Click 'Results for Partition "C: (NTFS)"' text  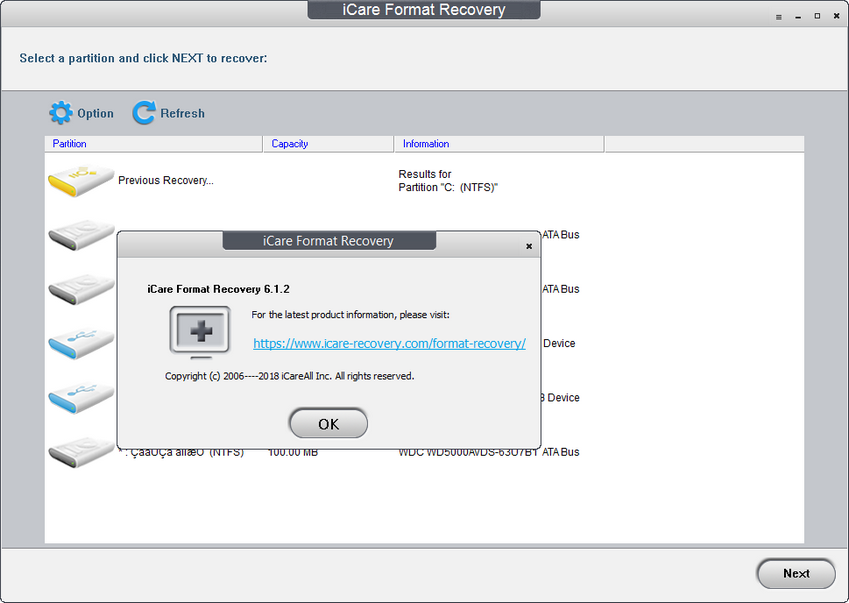coord(448,181)
